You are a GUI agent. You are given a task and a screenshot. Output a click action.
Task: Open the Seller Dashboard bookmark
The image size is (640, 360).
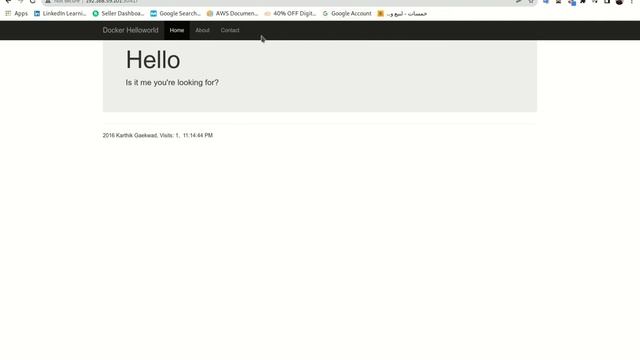[118, 13]
